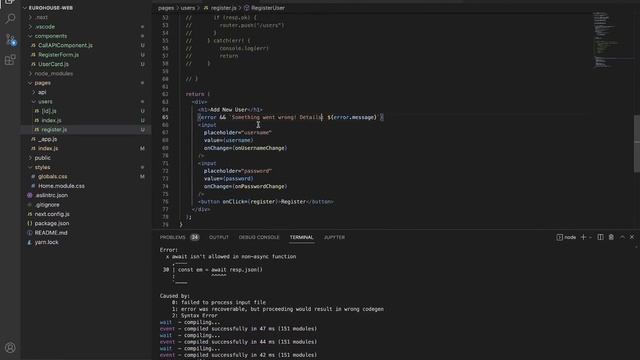This screenshot has width=640, height=360.
Task: Open UserCard.js file
Action: point(53,64)
